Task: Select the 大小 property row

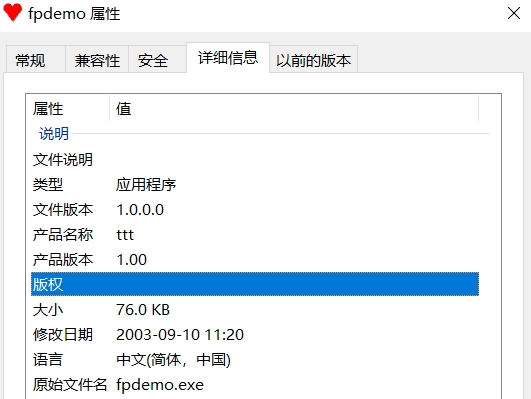Action: point(255,310)
